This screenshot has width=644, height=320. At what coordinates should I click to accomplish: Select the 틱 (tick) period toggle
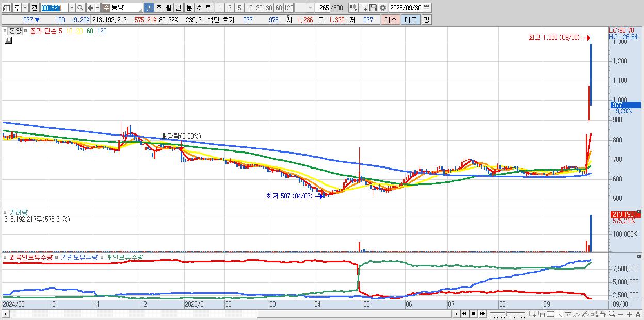coord(208,8)
